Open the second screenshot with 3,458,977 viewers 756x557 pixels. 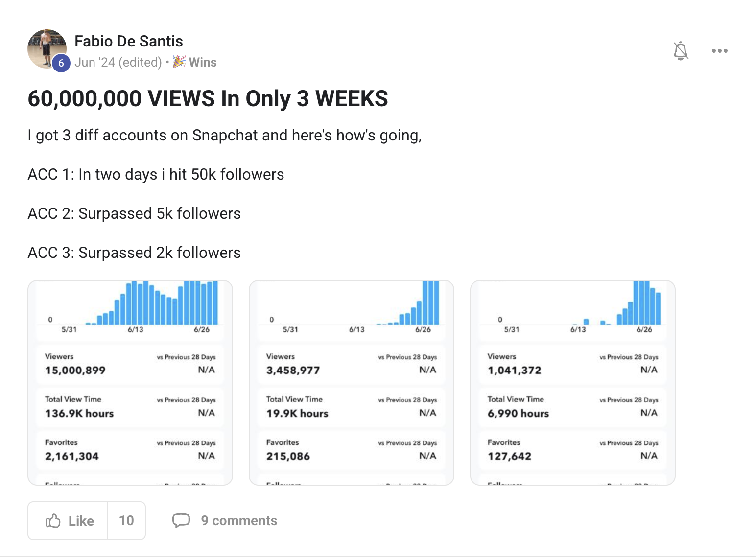coord(352,383)
